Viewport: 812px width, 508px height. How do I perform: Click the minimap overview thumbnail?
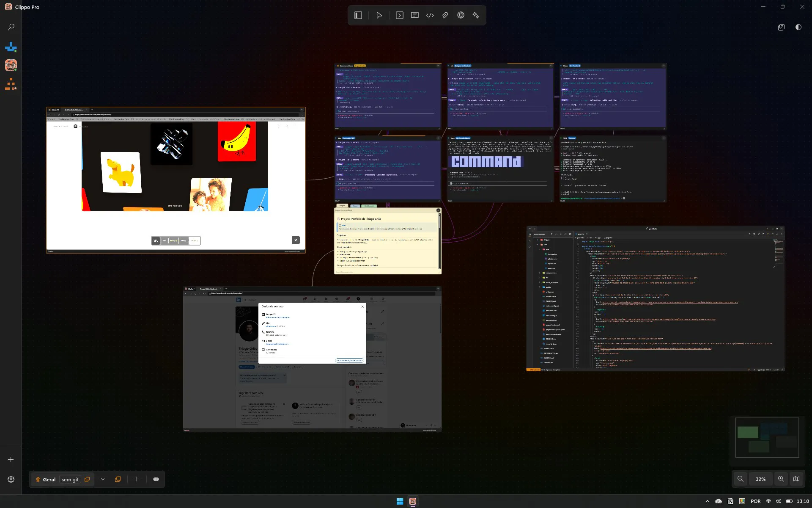tap(767, 437)
